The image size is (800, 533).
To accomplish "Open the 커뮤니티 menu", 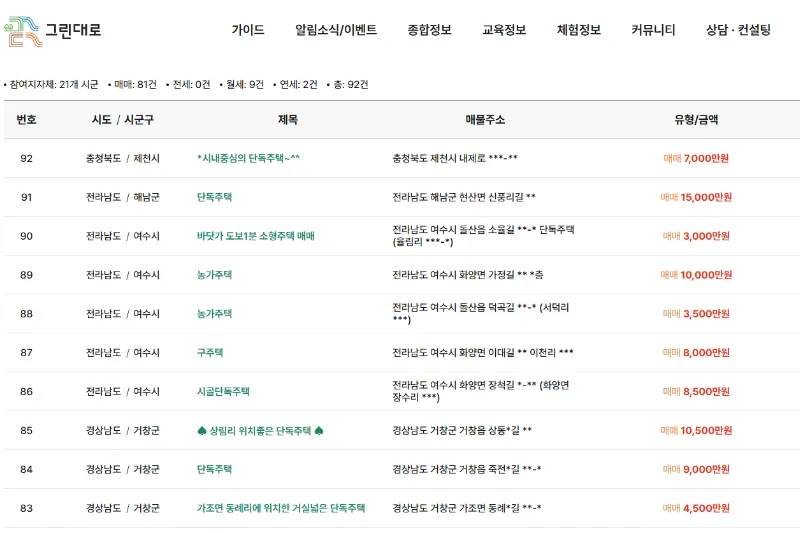I will pos(653,30).
